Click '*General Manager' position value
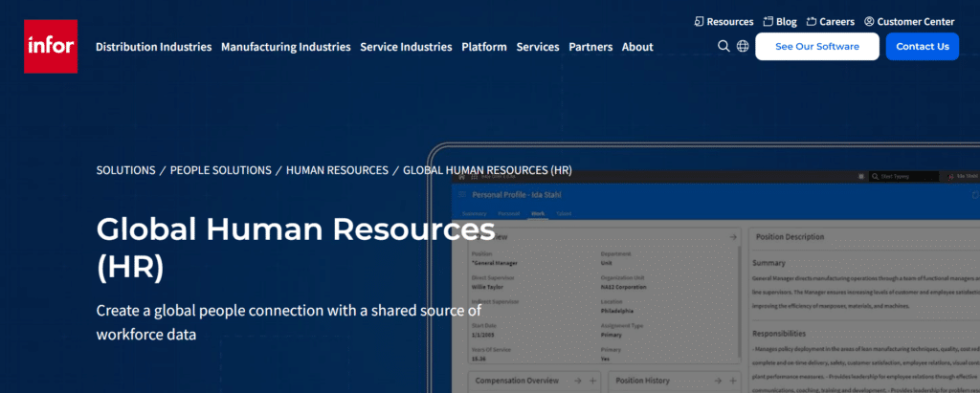Viewport: 980px width, 393px height. point(495,263)
